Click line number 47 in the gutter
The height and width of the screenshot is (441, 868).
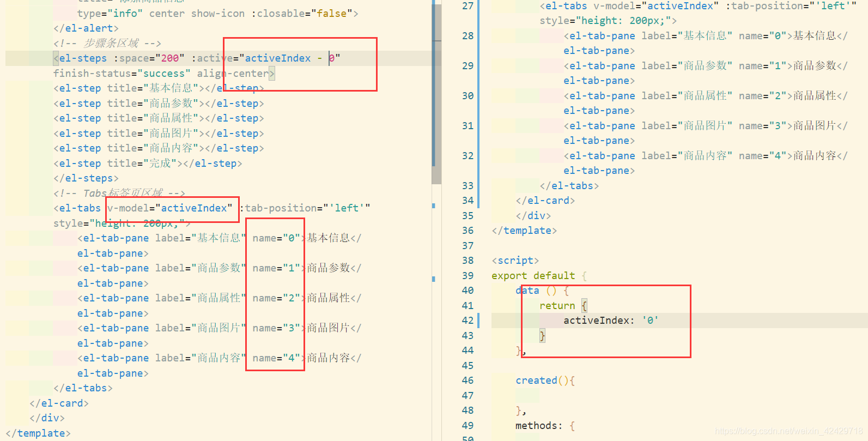tap(468, 396)
